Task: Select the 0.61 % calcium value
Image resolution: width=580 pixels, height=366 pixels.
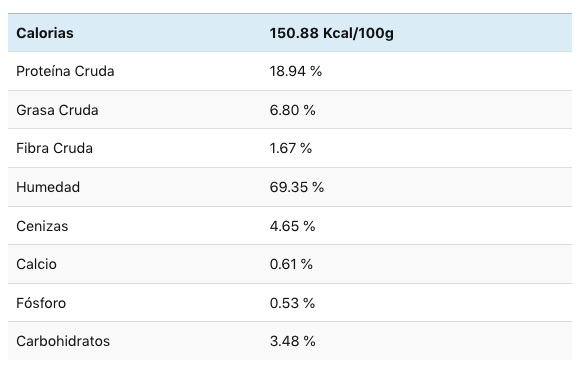Action: 291,264
